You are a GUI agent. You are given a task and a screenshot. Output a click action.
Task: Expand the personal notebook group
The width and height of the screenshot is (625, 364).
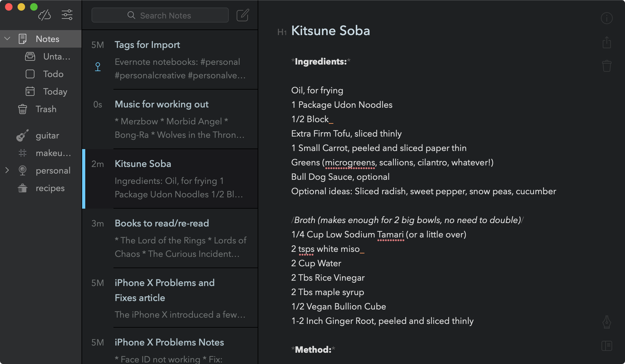[7, 170]
